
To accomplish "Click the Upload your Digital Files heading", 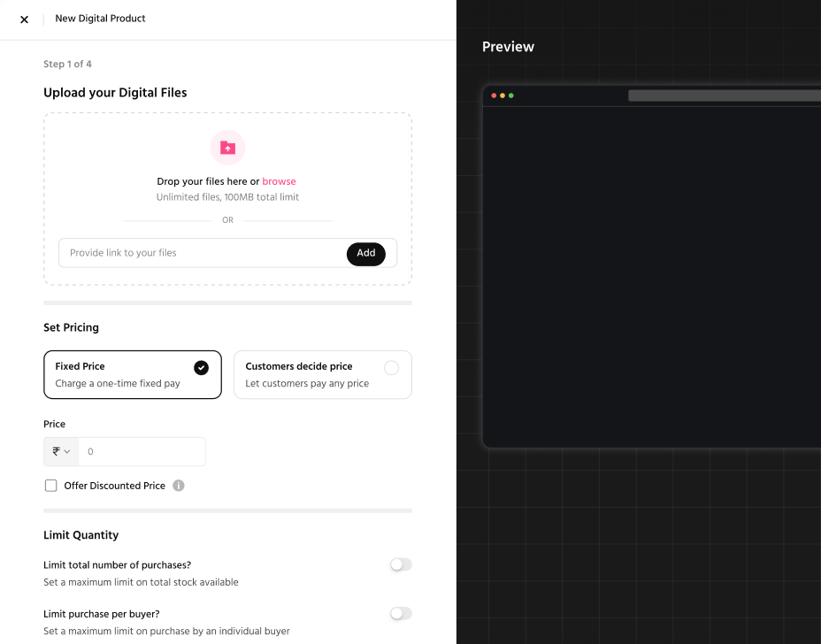I will coord(115,93).
